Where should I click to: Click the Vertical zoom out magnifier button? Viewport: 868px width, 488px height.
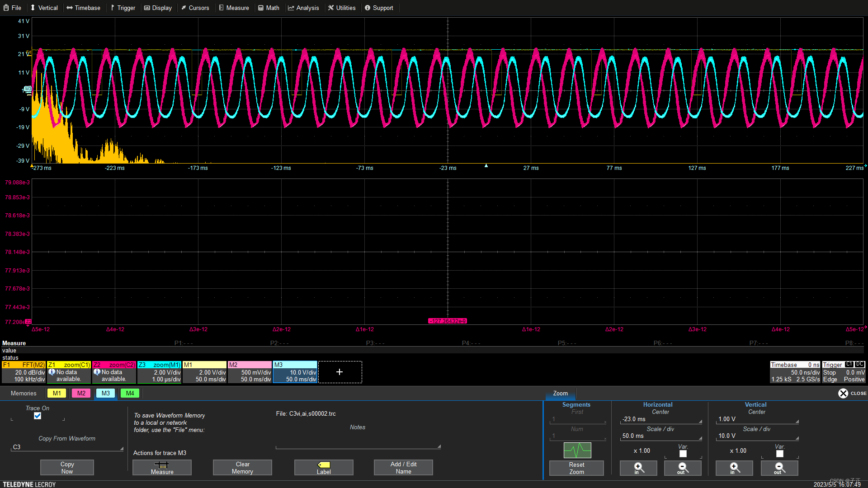(x=779, y=468)
